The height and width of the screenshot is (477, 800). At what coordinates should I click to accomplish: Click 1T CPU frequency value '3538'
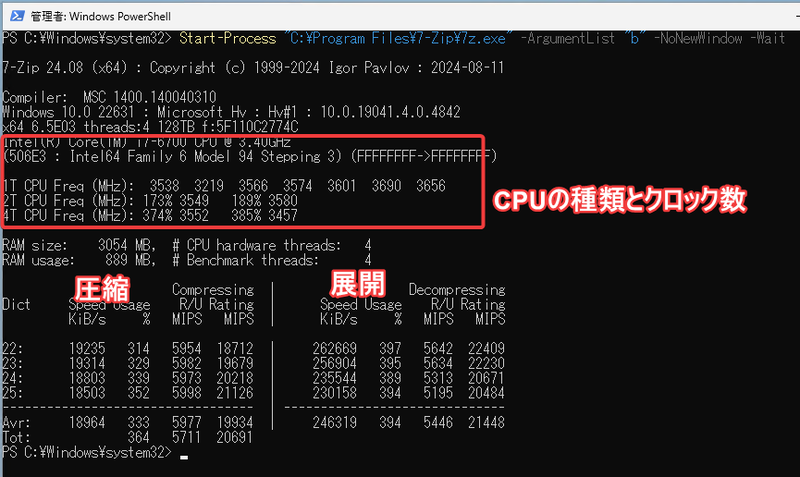[x=164, y=186]
